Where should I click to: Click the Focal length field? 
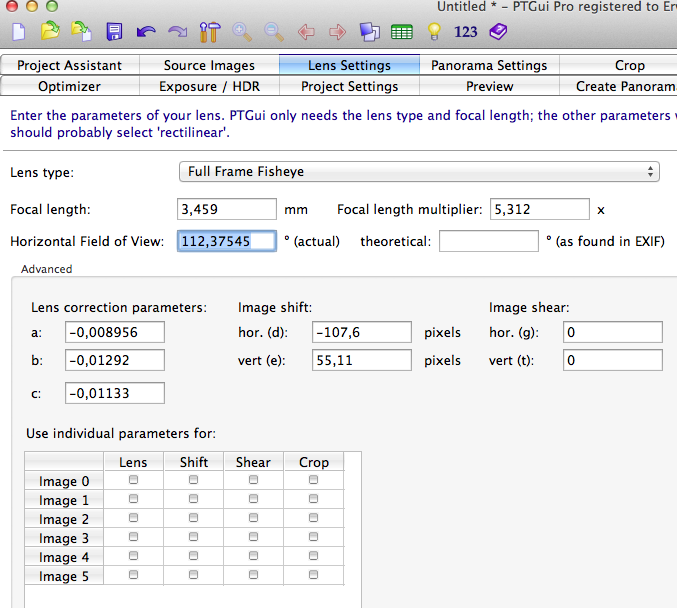[227, 209]
